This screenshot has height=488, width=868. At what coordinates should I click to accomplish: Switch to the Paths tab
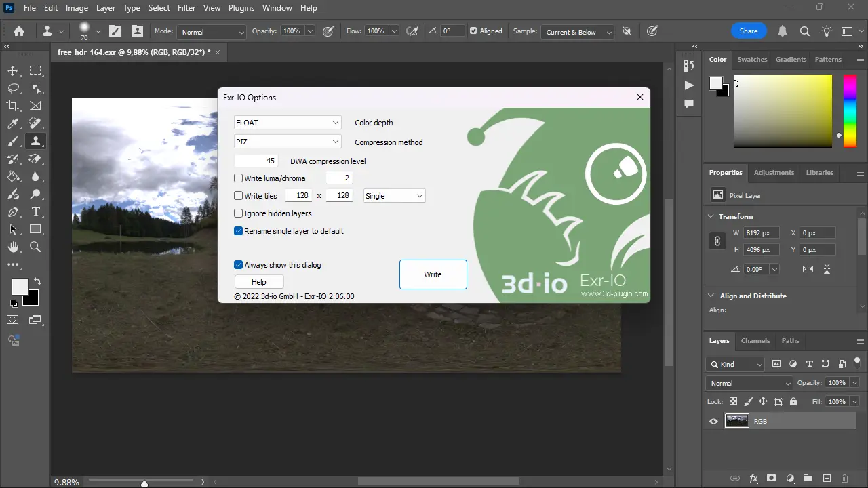pyautogui.click(x=790, y=340)
